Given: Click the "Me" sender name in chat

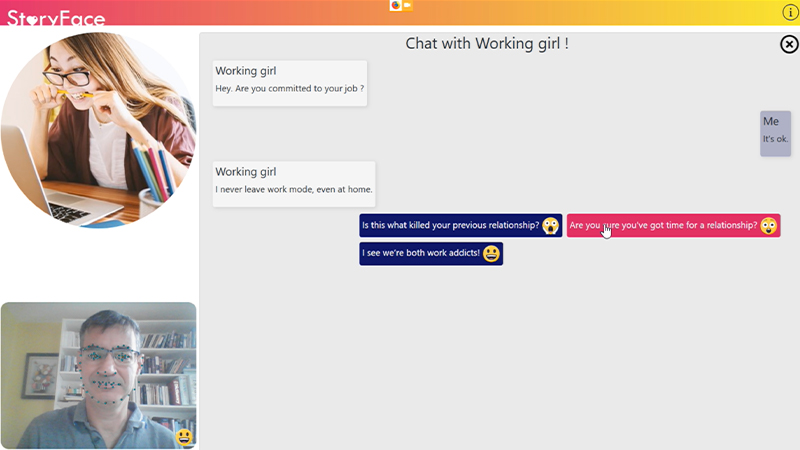Looking at the screenshot, I should coord(771,121).
